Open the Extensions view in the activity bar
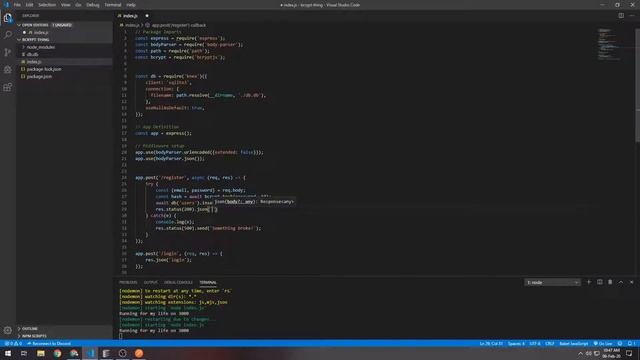640x360 pixels. (8, 87)
